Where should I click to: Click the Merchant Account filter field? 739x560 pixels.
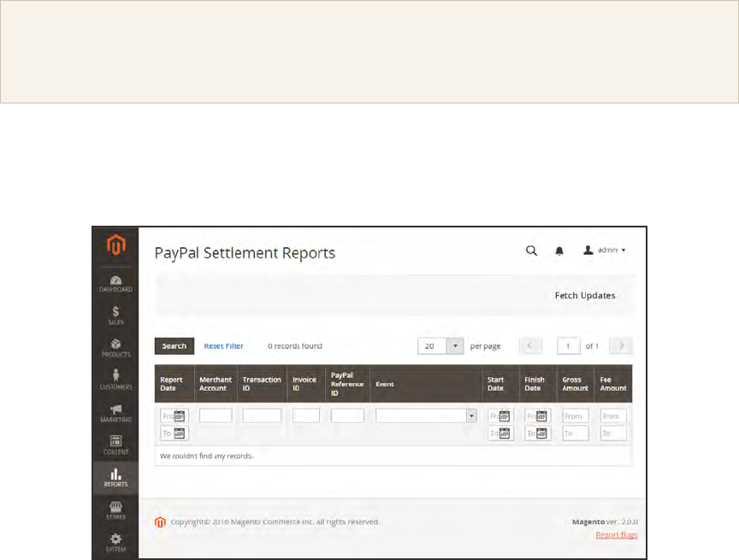pos(216,416)
